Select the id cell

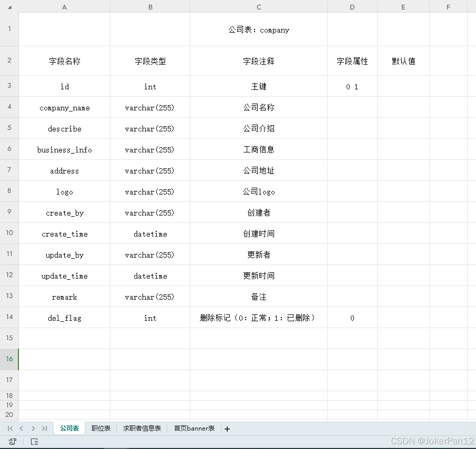[64, 86]
